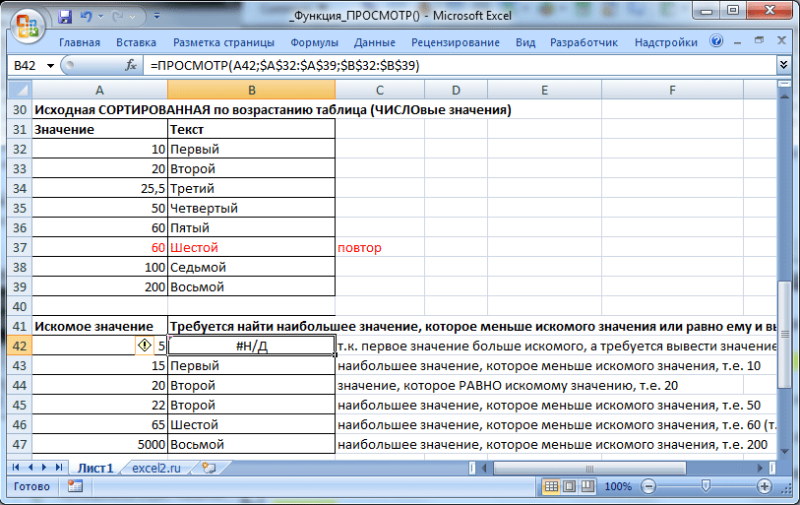Customize Quick Access Toolbar dropdown arrow

pos(157,16)
